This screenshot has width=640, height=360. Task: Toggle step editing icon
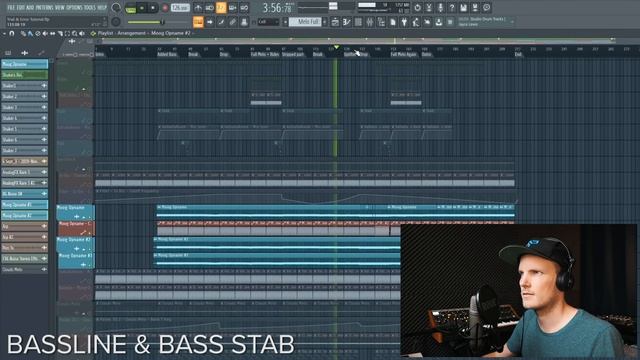point(221,22)
